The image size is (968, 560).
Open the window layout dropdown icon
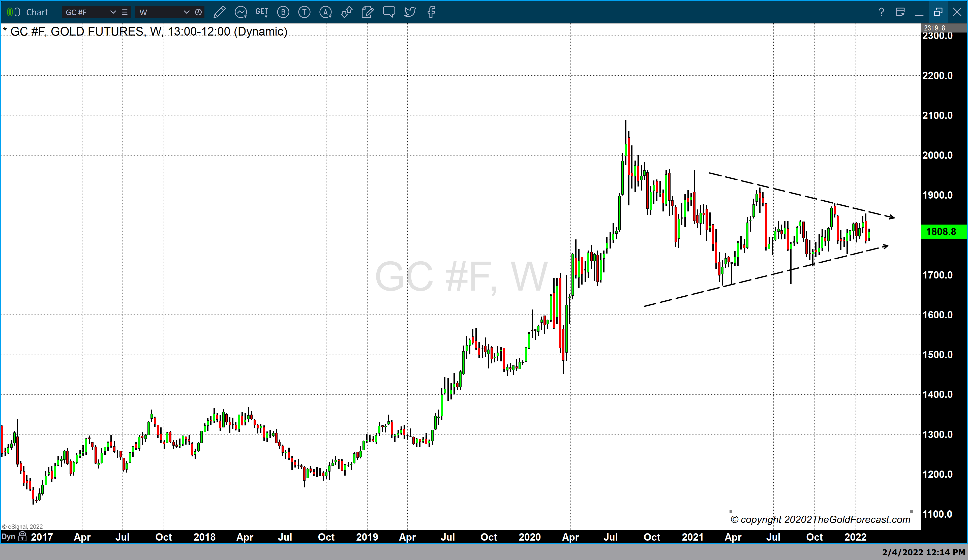tap(900, 12)
